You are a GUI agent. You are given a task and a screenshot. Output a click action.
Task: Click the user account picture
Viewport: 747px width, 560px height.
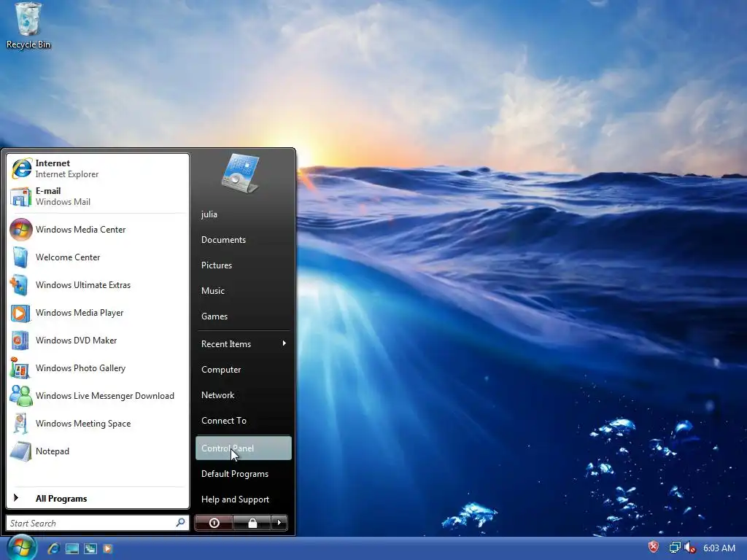[x=241, y=173]
